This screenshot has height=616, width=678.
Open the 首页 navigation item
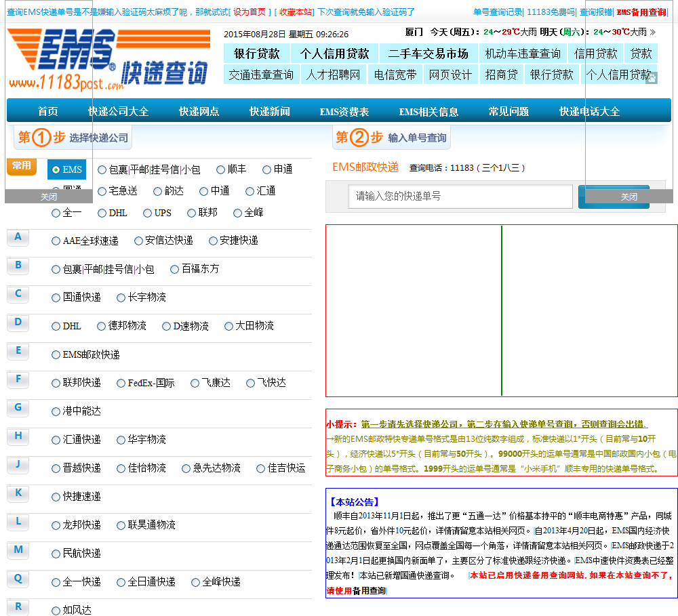point(47,112)
